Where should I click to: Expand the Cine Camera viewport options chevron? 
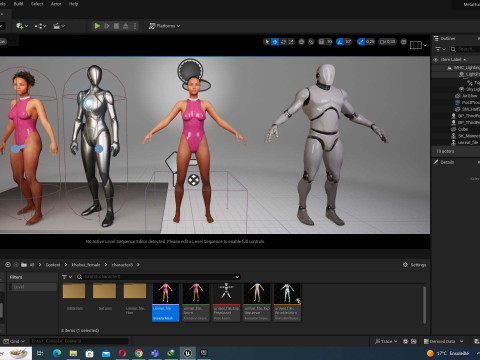click(425, 45)
